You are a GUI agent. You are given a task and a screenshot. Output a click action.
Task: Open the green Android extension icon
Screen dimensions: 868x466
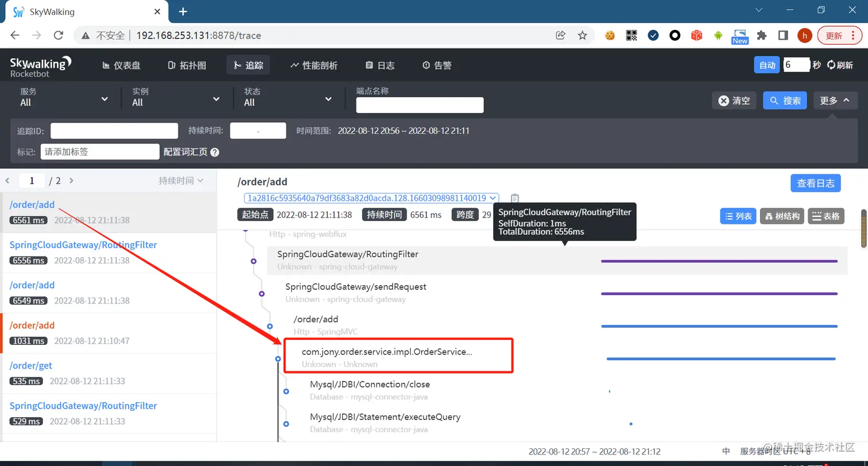(x=718, y=36)
